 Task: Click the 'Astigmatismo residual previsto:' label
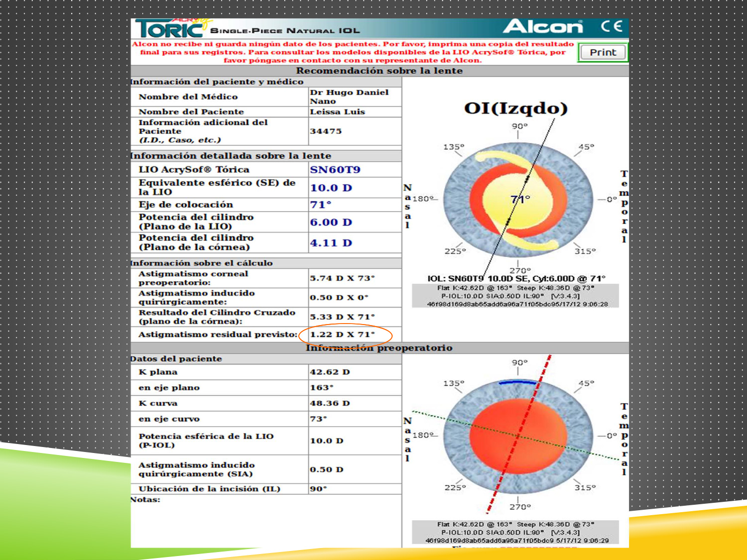pyautogui.click(x=218, y=335)
